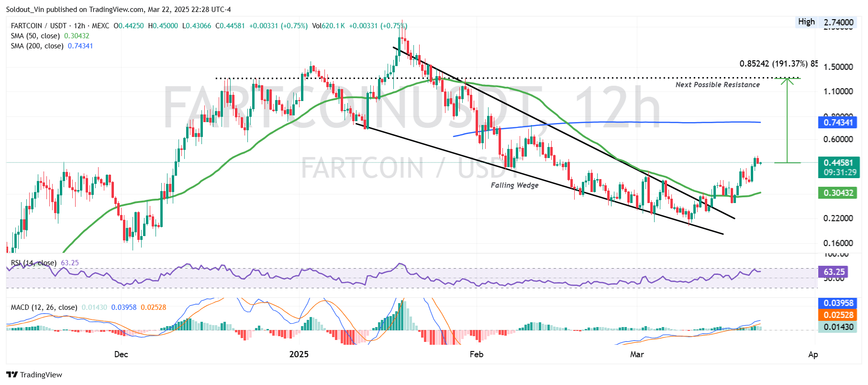Screen dimensions: 868x385
Task: Click the Falling Wedge annotation text
Action: (x=514, y=185)
